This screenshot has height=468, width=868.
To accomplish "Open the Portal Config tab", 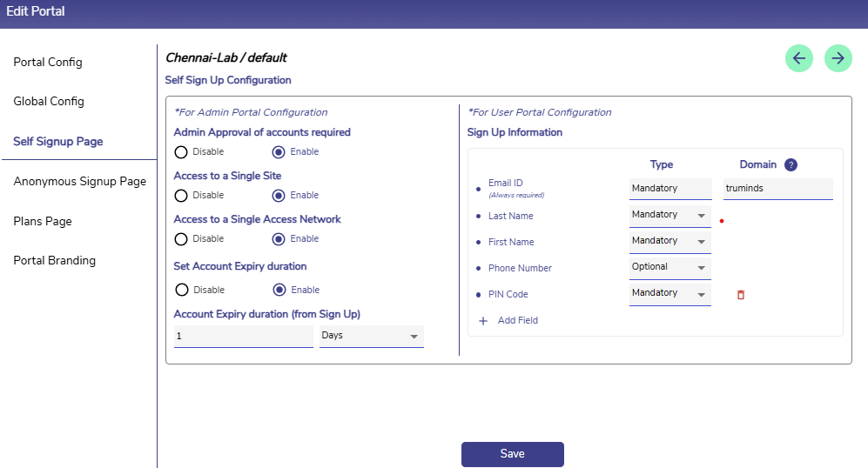I will coord(48,63).
